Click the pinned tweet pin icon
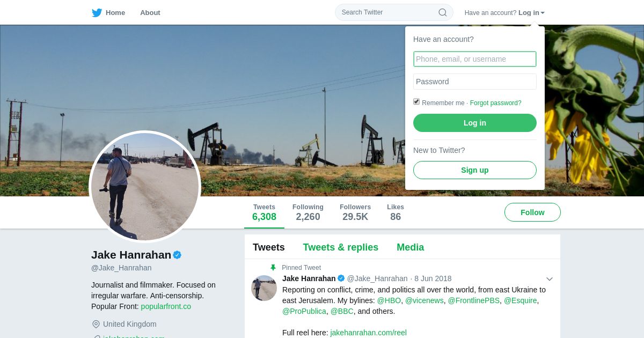 click(273, 268)
